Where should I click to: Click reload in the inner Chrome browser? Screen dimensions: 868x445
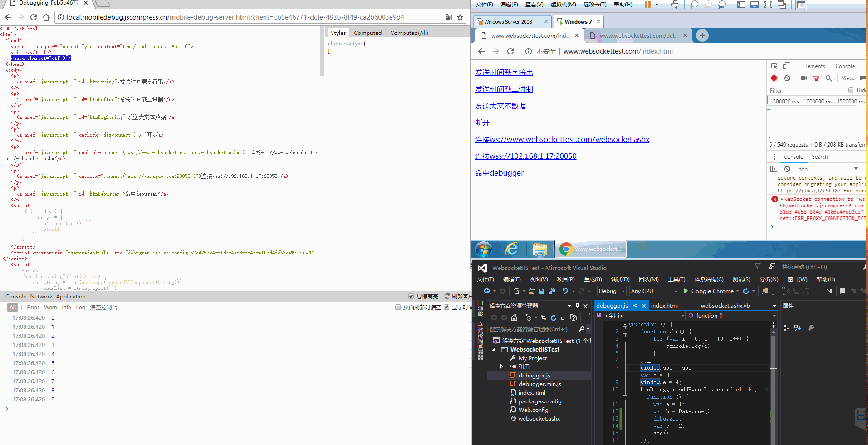coord(510,51)
